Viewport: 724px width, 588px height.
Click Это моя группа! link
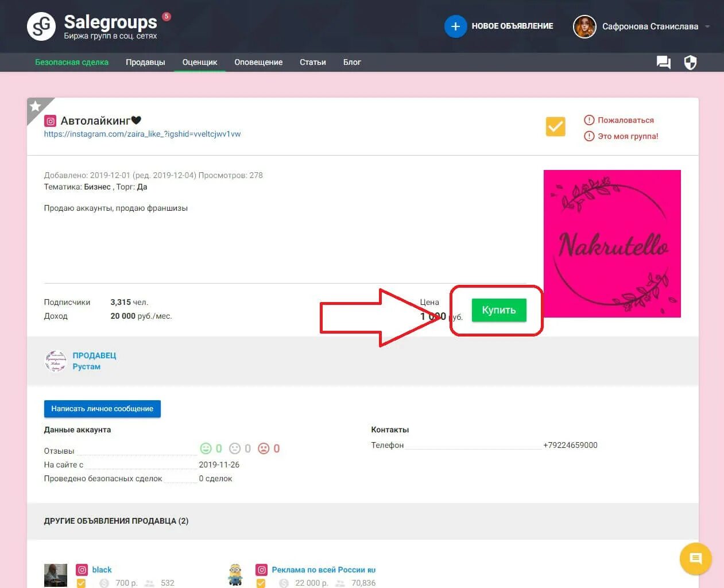(628, 136)
